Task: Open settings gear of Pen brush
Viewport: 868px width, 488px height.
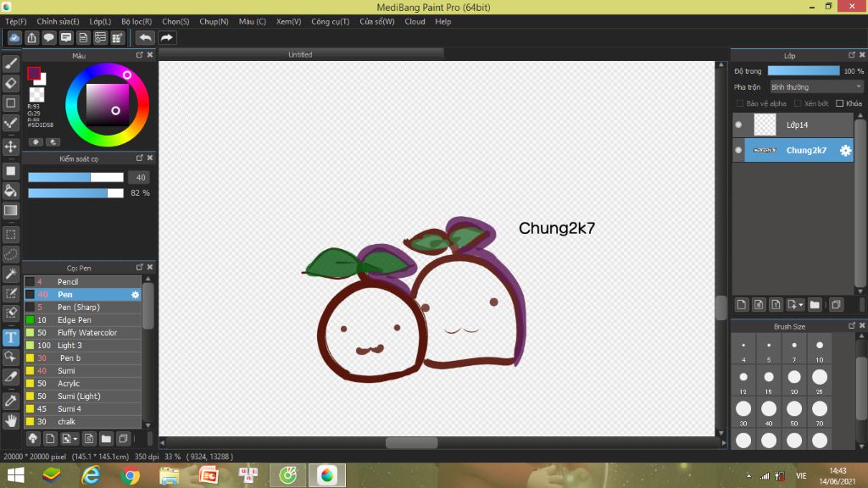Action: click(x=135, y=295)
